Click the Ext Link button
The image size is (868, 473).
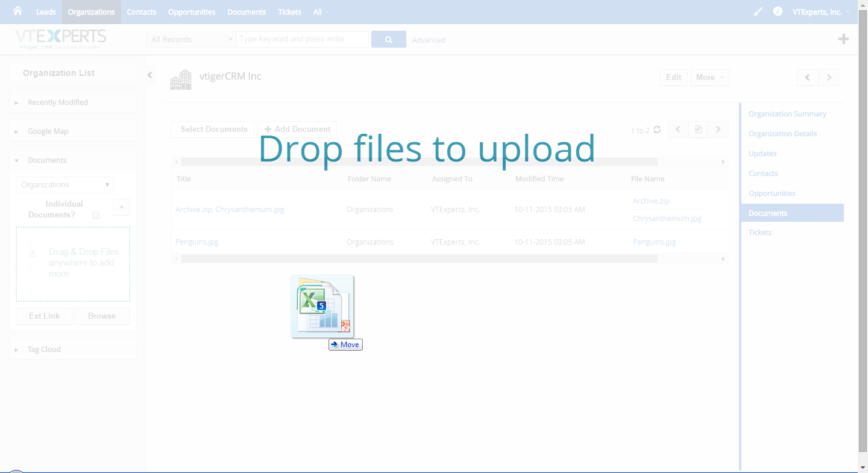[44, 316]
